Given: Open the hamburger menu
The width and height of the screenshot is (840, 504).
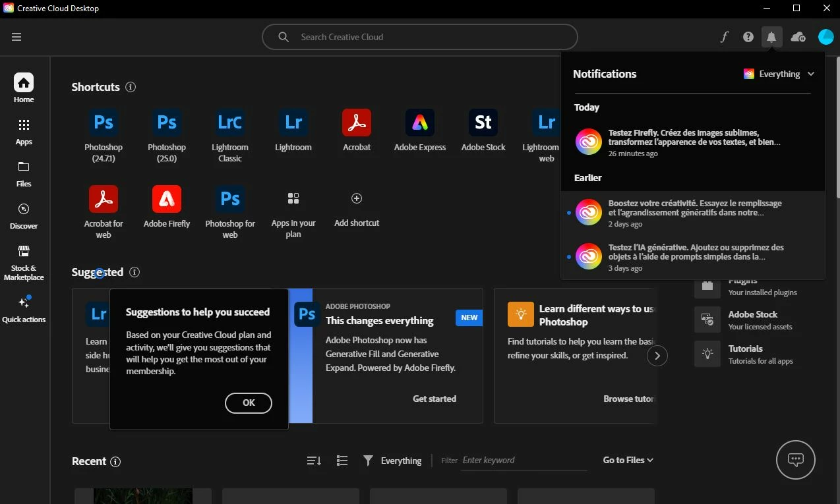Looking at the screenshot, I should point(16,37).
